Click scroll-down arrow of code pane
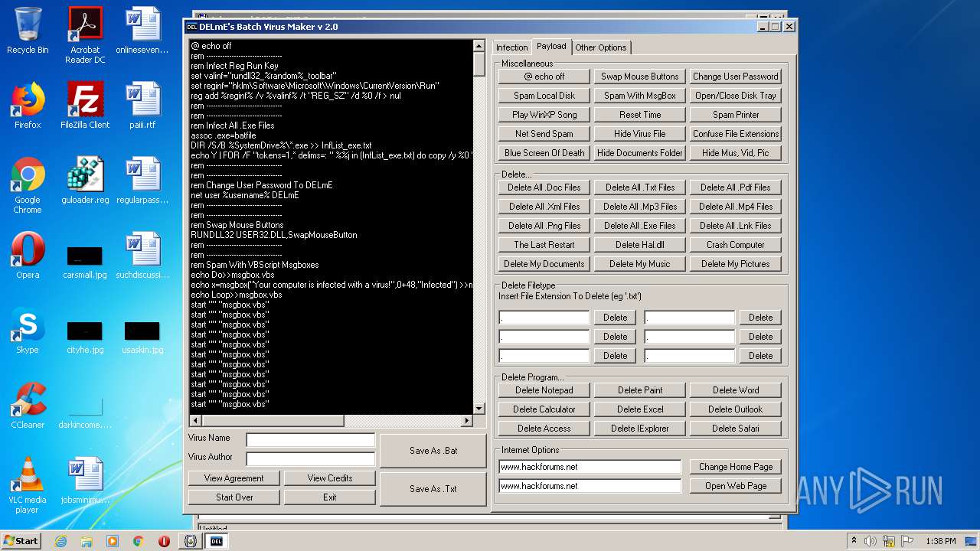 [479, 409]
